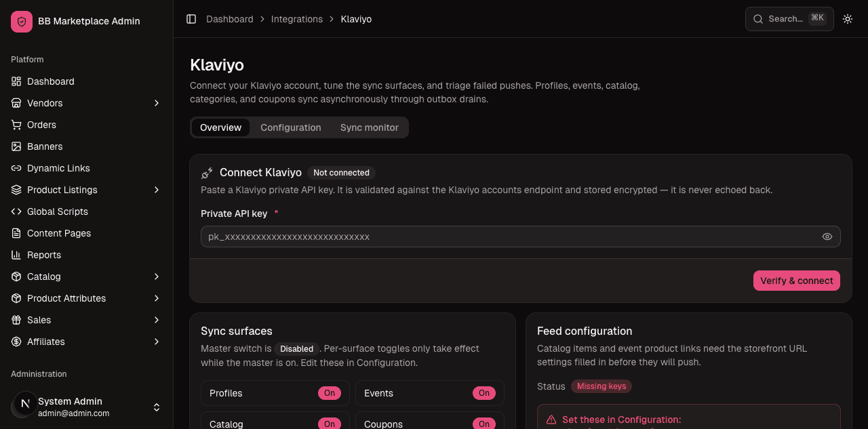This screenshot has width=868, height=429.
Task: Click the Catalog box icon
Action: 16,277
